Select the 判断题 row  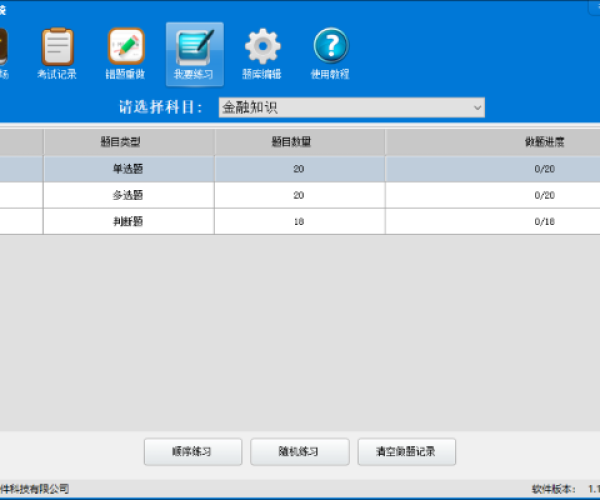pos(128,221)
